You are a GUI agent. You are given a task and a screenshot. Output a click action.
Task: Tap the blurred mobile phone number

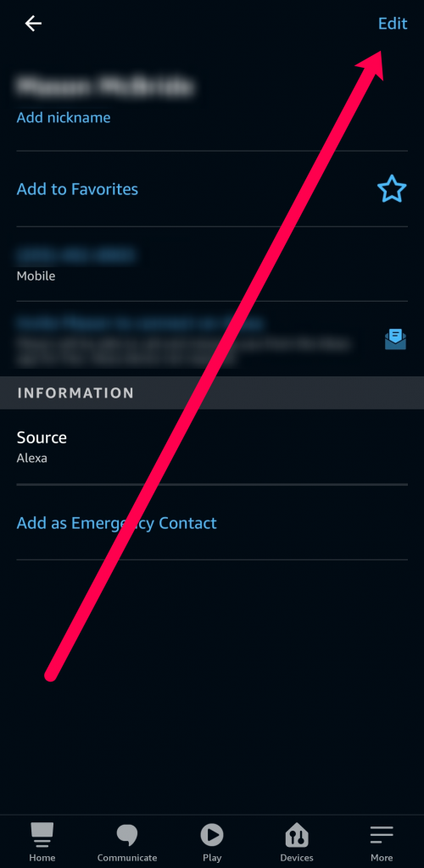pyautogui.click(x=76, y=255)
